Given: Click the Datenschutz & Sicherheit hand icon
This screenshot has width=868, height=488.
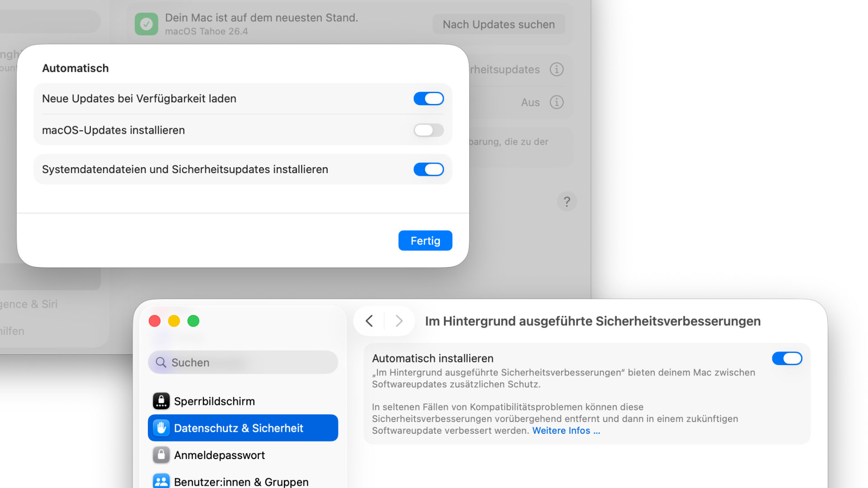Looking at the screenshot, I should coord(161,428).
